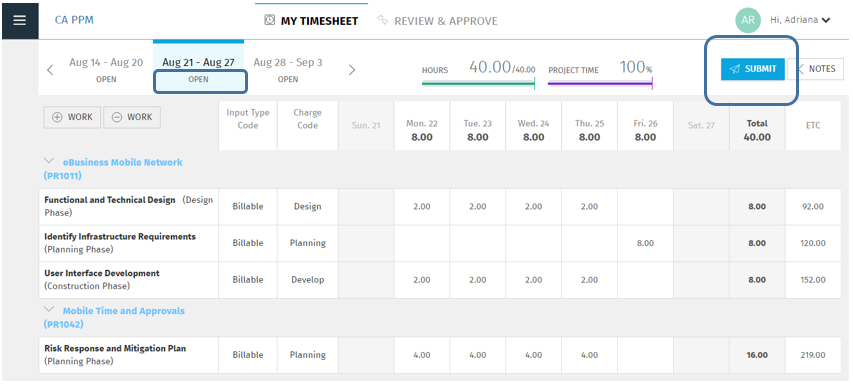This screenshot has width=853, height=384.
Task: Open the hamburger main menu
Action: click(x=20, y=21)
